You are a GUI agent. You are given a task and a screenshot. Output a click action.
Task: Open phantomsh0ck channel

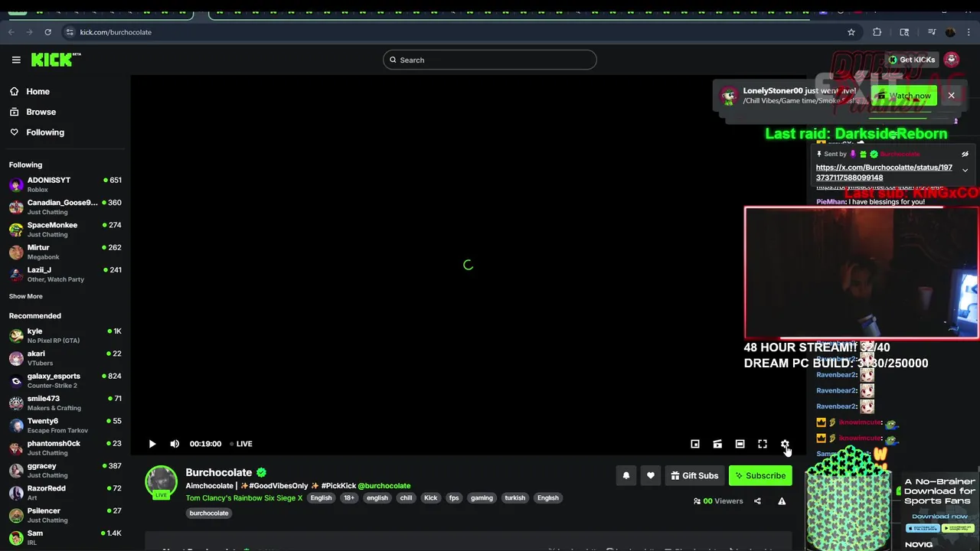(65, 448)
